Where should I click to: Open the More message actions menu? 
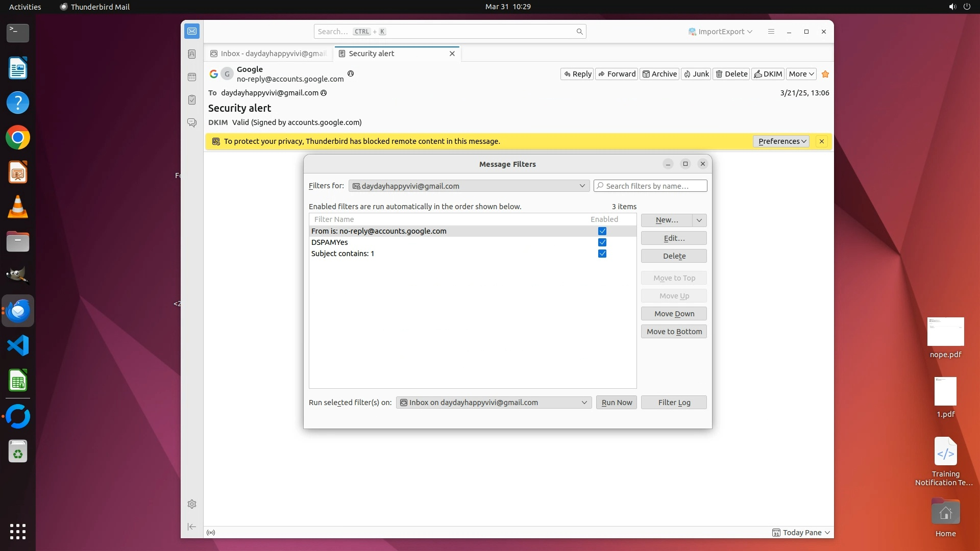801,74
